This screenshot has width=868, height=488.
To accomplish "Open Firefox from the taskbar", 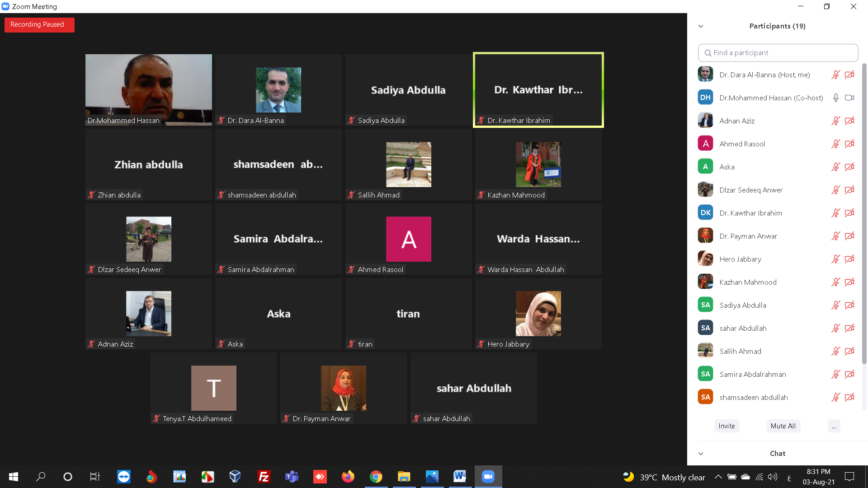I will click(348, 477).
